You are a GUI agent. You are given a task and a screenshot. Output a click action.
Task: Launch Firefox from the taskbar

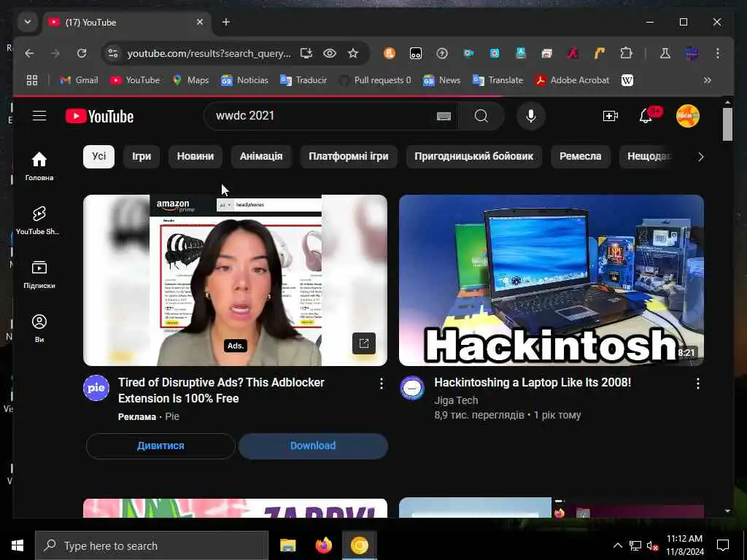[323, 545]
